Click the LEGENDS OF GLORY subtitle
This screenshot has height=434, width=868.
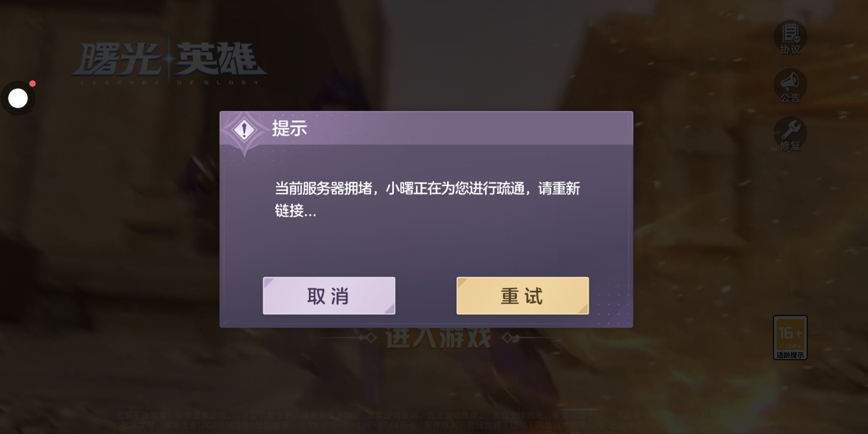coord(169,83)
